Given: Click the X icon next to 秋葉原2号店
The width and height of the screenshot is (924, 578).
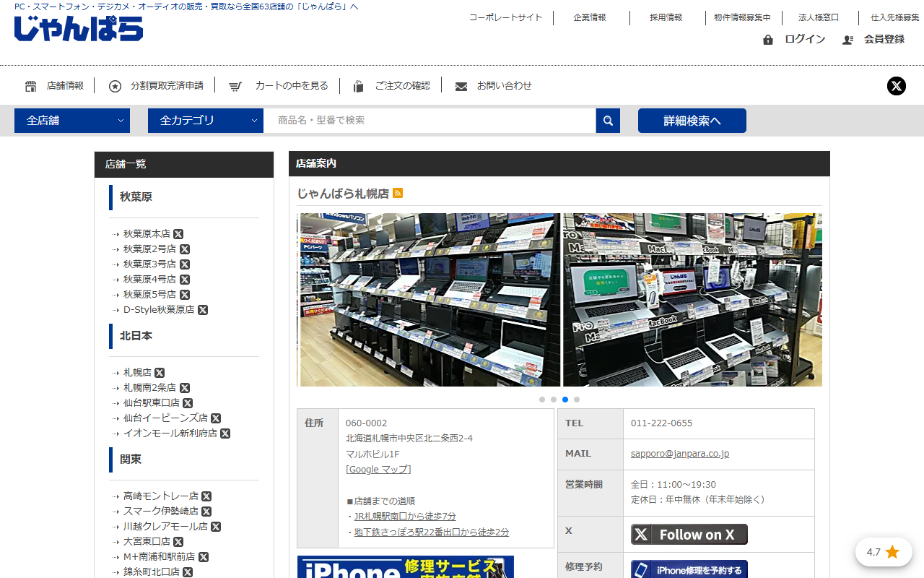Looking at the screenshot, I should (185, 249).
